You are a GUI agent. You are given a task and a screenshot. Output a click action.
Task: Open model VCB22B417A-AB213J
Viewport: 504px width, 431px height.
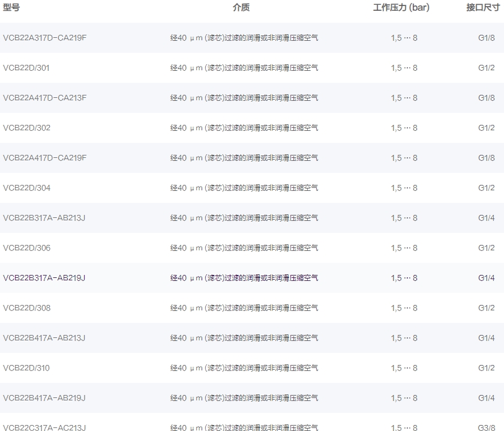tap(44, 338)
